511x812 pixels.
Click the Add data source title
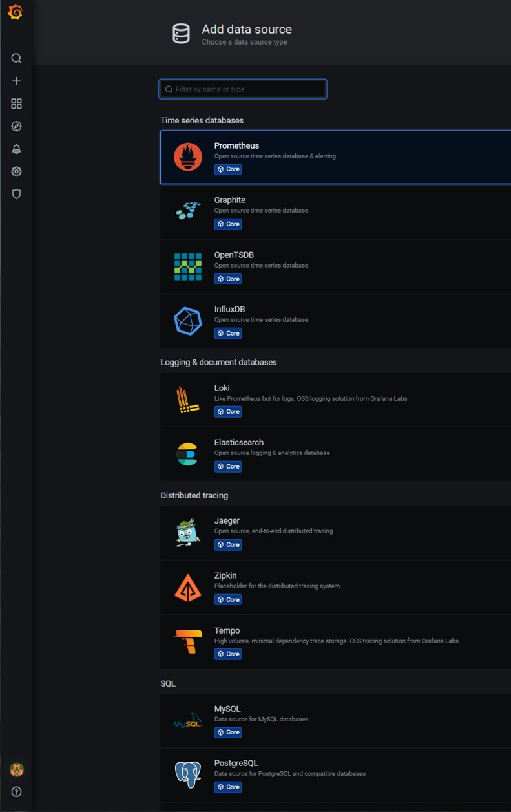pos(247,29)
